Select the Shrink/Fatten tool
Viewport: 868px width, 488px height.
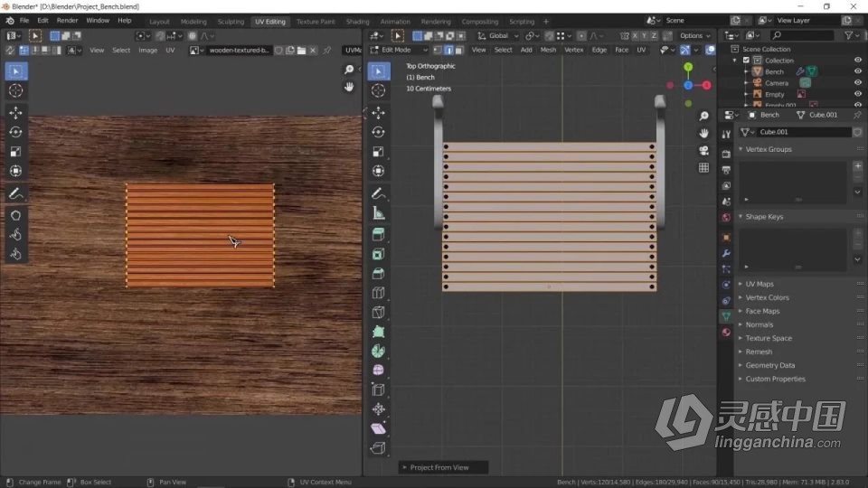(379, 408)
